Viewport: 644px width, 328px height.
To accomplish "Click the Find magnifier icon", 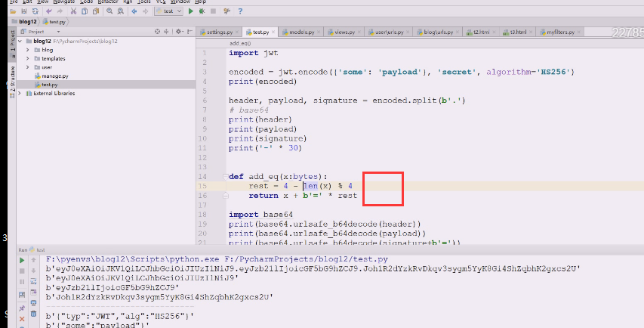I will tap(109, 11).
